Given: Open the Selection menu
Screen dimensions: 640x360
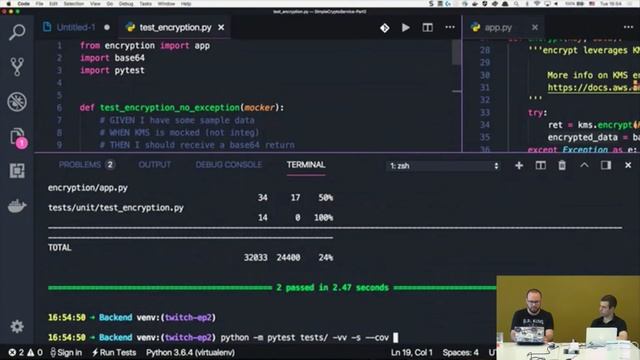Looking at the screenshot, I should tap(73, 4).
